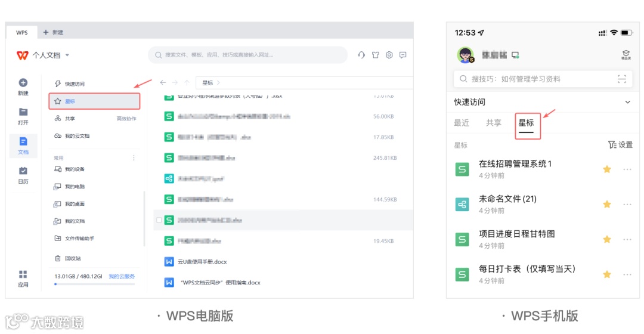Select 星标 in the desktop navigation panel

[94, 101]
